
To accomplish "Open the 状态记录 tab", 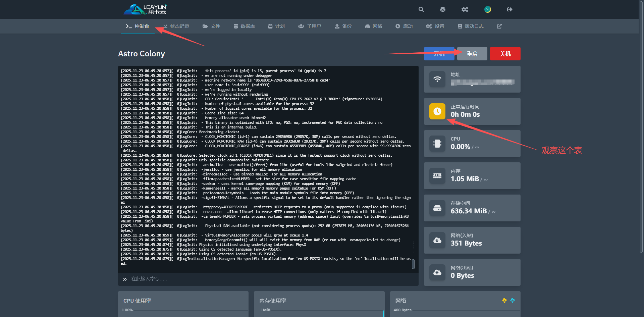I will 176,26.
